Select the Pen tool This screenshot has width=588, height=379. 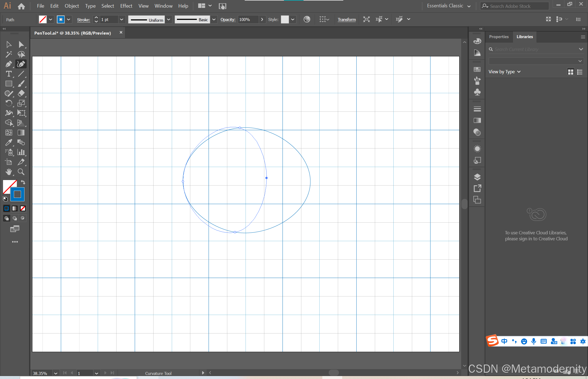pyautogui.click(x=8, y=64)
